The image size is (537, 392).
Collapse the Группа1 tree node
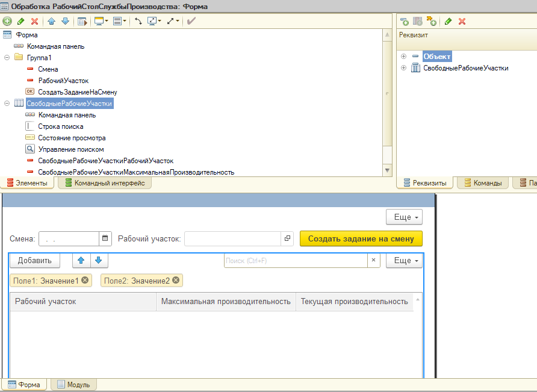click(x=7, y=58)
